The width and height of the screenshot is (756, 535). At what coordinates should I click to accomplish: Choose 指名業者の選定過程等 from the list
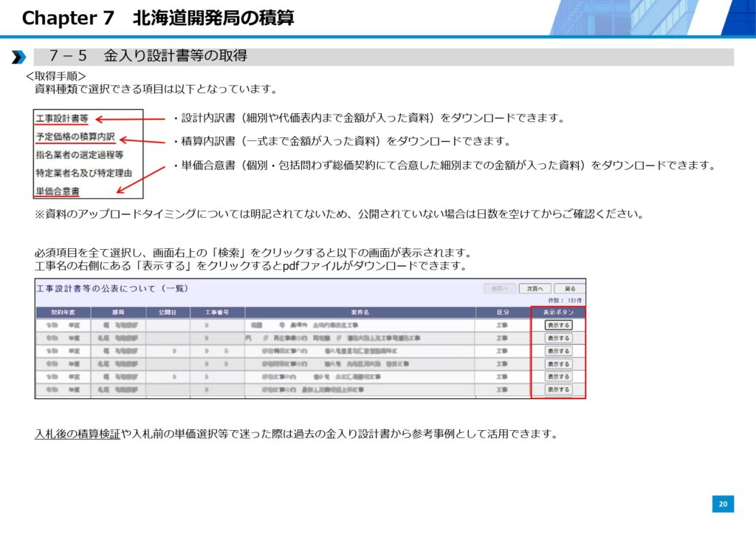(79, 155)
